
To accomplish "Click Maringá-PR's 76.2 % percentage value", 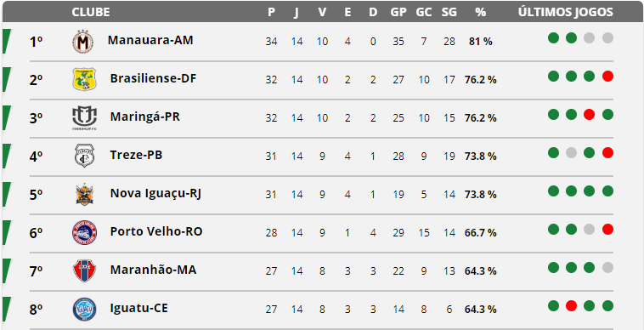I will click(x=481, y=118).
